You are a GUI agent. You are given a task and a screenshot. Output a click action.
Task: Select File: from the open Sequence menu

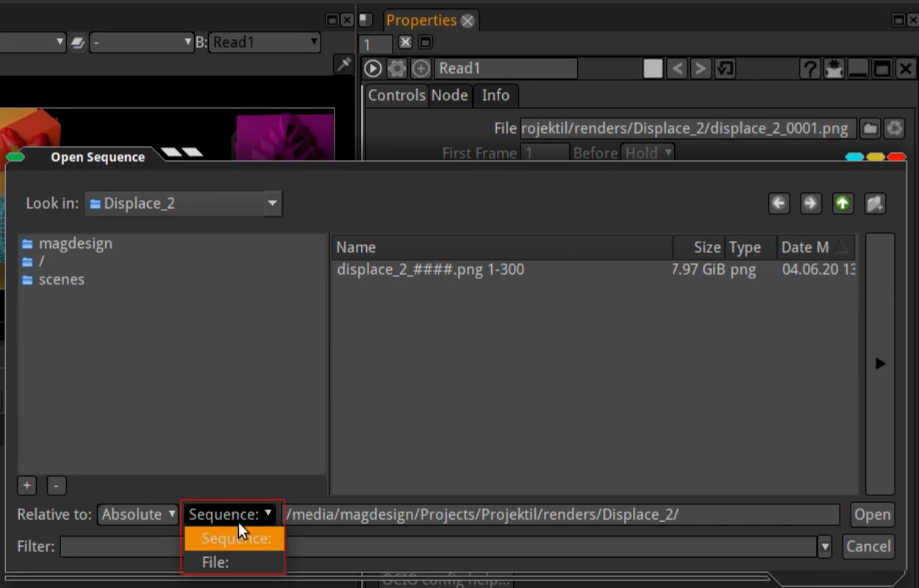[x=215, y=562]
